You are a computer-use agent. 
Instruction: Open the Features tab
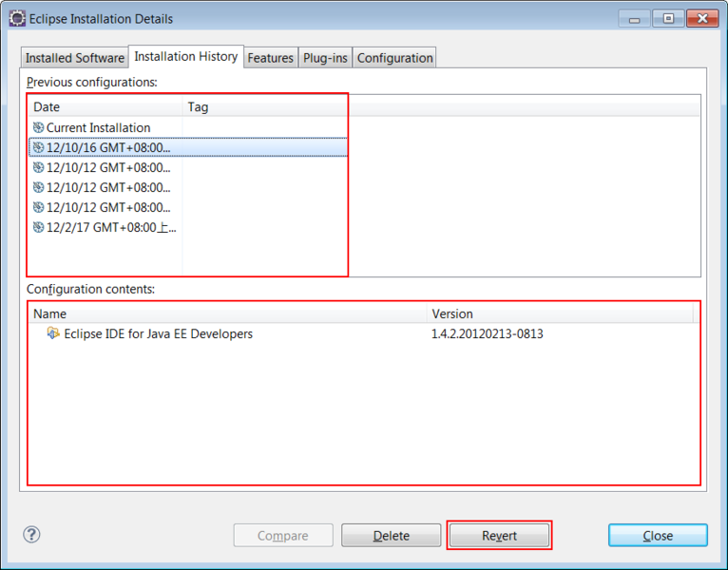[x=271, y=58]
